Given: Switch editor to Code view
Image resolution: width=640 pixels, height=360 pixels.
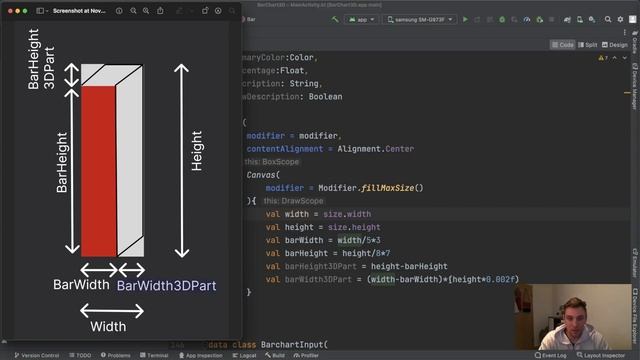Looking at the screenshot, I should coord(562,45).
